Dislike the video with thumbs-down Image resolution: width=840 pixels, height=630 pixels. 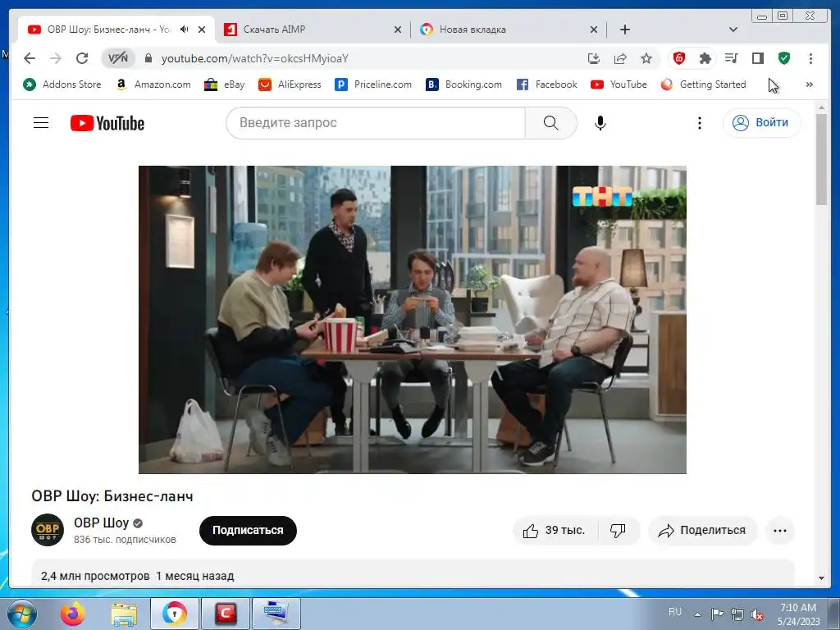[x=619, y=531]
